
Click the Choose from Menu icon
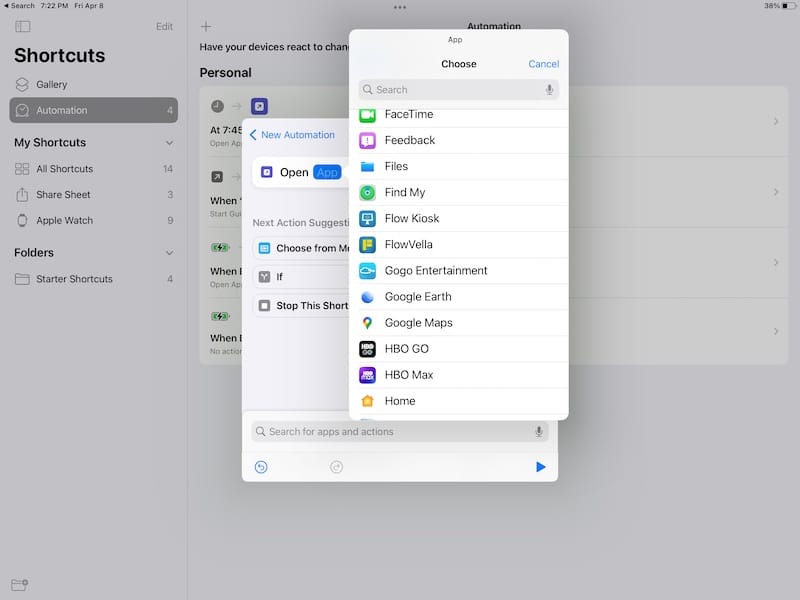point(264,248)
